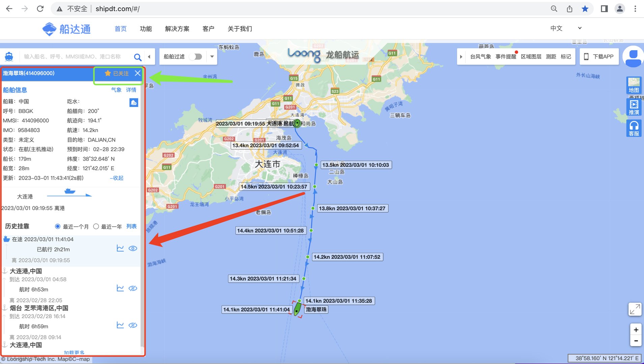
Task: Open speed chart for 在途 voyage
Action: pyautogui.click(x=120, y=248)
